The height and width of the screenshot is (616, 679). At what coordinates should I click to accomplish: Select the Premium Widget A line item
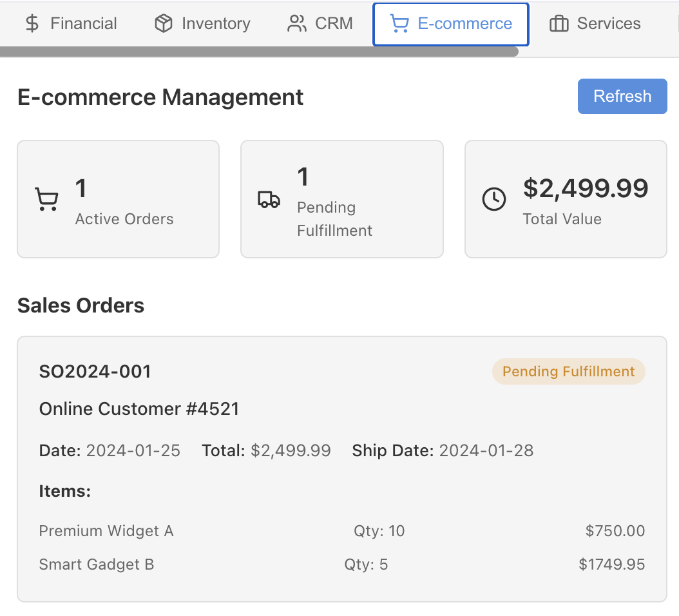pos(106,531)
